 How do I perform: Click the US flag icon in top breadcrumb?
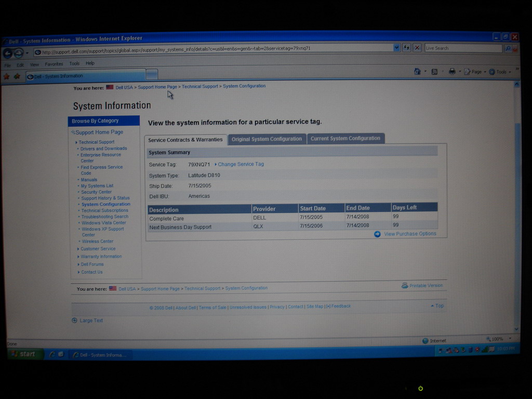click(x=110, y=87)
